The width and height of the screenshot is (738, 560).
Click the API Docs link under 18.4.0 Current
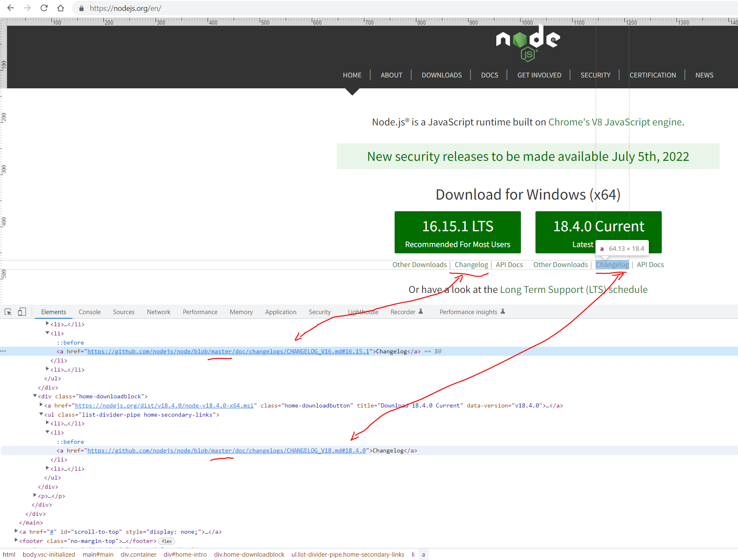click(x=650, y=265)
